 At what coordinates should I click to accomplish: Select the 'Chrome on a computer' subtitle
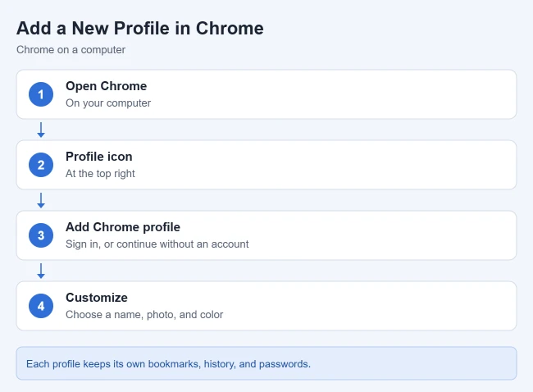coord(71,50)
